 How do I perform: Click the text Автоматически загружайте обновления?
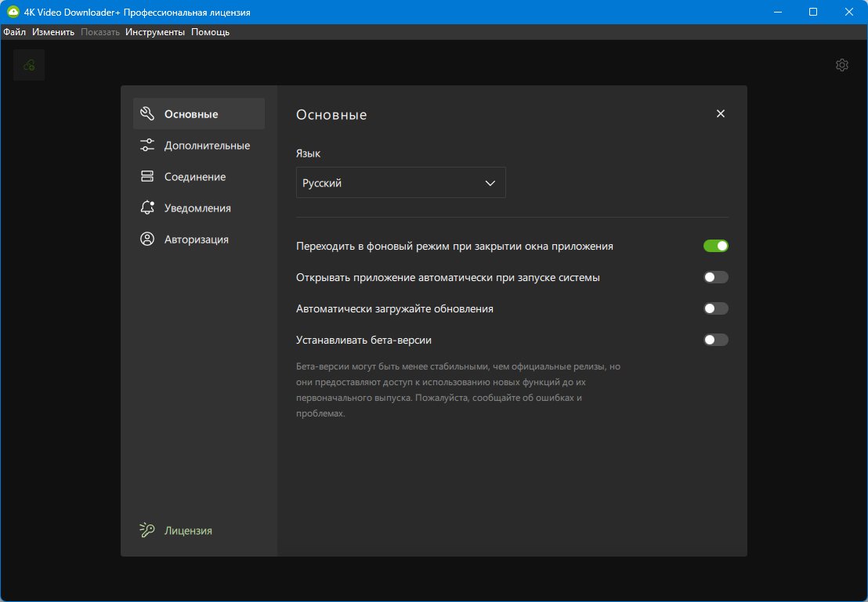point(395,308)
